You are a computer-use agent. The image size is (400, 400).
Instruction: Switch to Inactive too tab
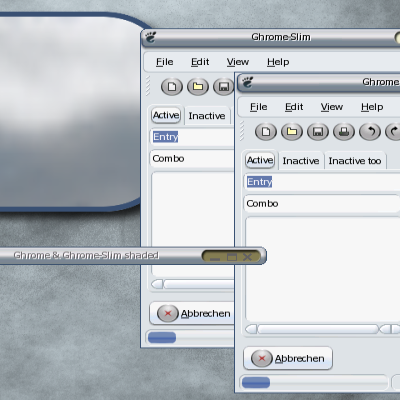click(355, 161)
